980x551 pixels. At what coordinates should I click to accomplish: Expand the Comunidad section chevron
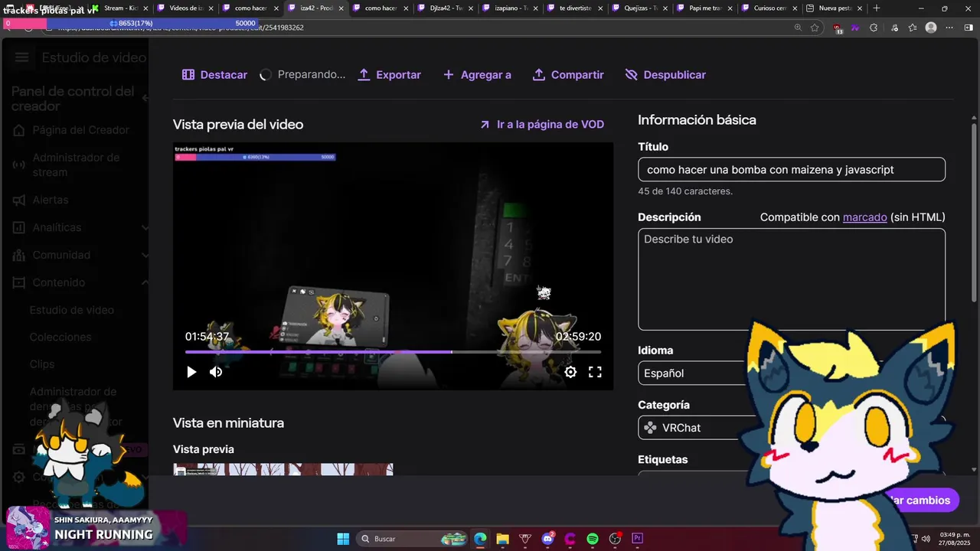[x=145, y=255]
